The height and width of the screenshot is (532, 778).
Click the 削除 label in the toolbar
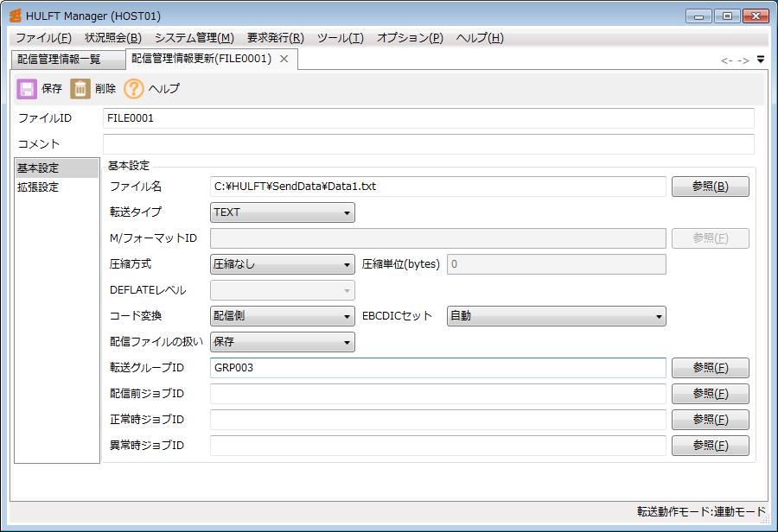(105, 89)
